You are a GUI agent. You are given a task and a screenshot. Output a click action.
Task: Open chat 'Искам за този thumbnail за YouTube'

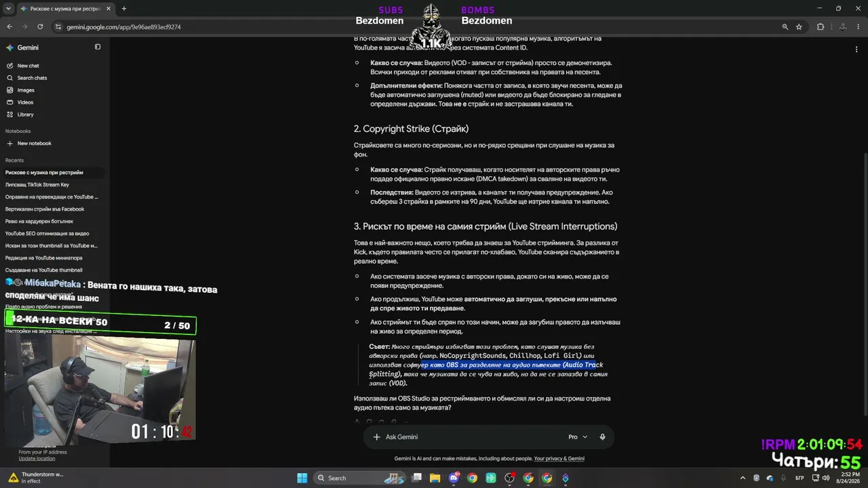click(x=53, y=246)
